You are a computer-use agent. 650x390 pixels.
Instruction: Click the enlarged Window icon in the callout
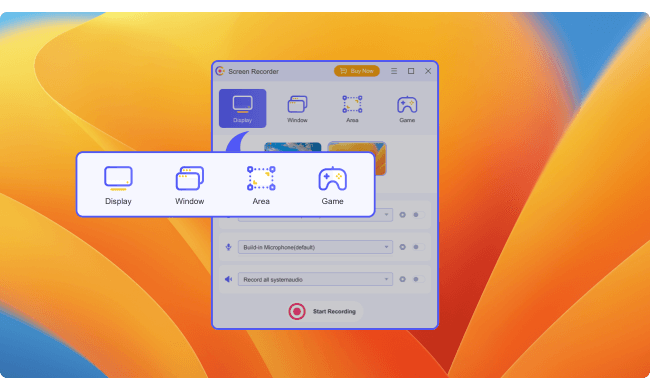(x=189, y=178)
